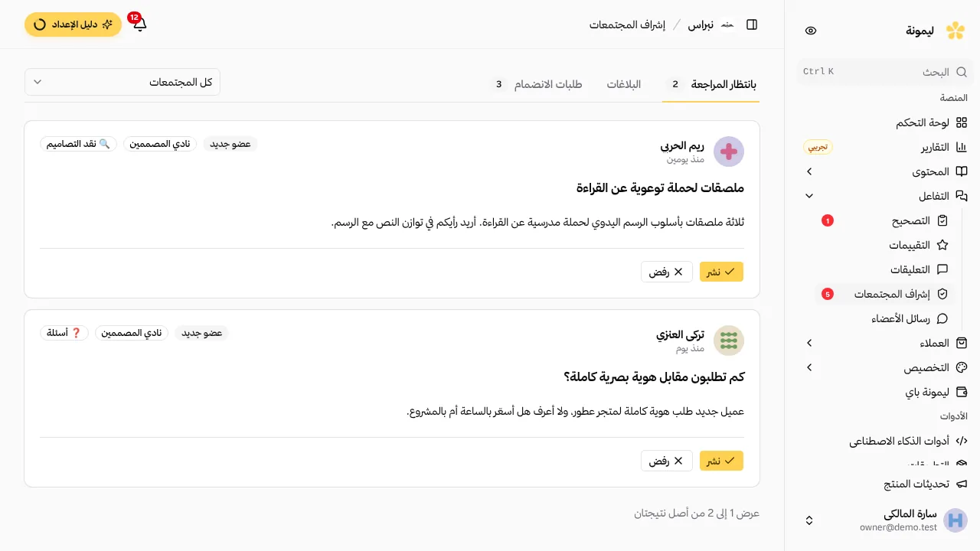This screenshot has height=551, width=980.
Task: Open ليمونة باي wallet icon
Action: pos(962,392)
